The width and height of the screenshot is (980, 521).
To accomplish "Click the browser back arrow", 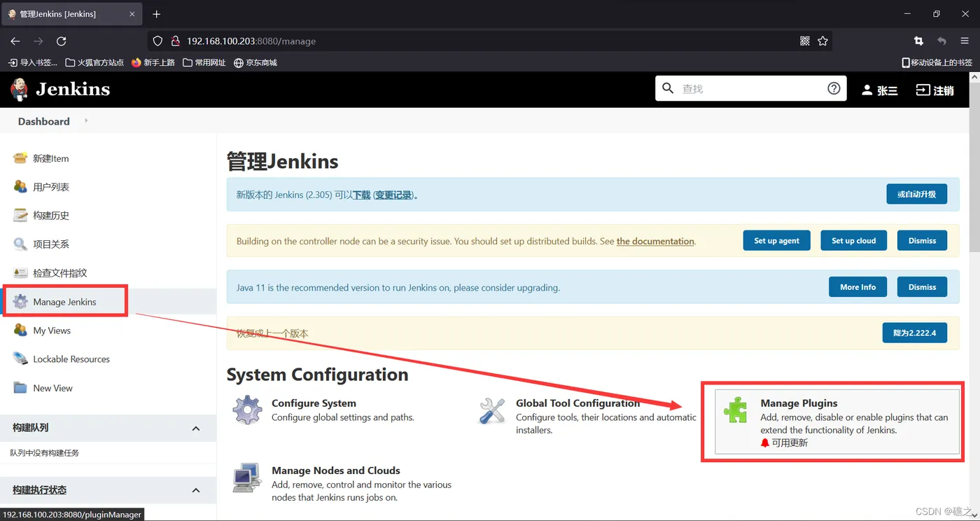I will tap(15, 41).
